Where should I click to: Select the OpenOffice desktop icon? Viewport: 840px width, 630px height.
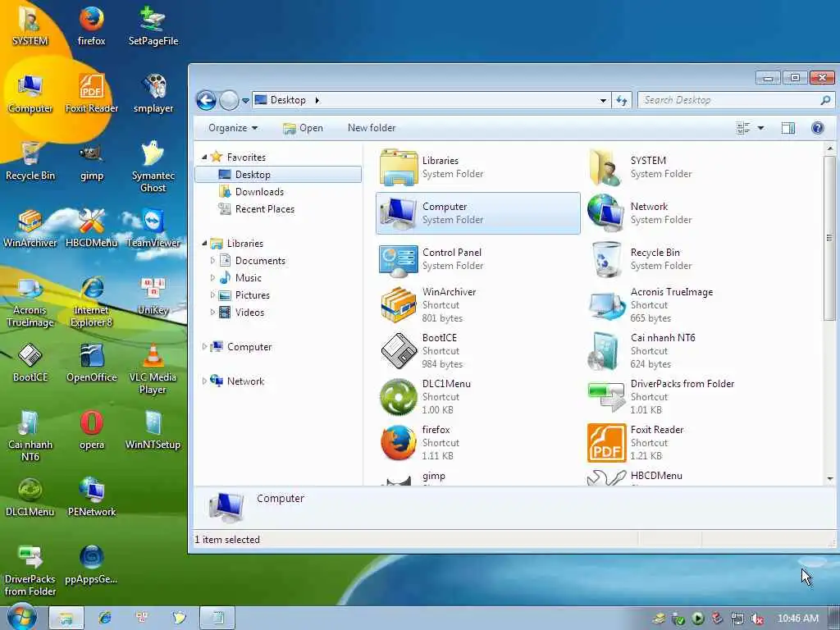(92, 363)
